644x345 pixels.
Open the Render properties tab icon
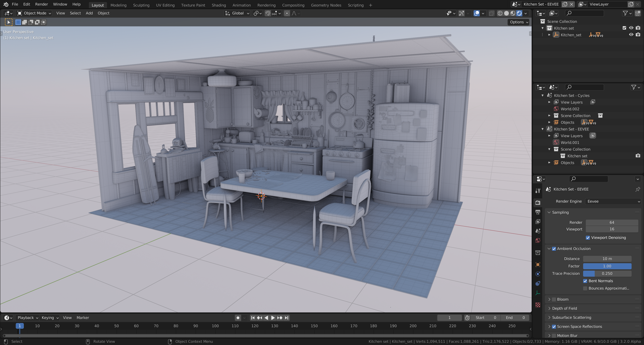click(x=538, y=202)
